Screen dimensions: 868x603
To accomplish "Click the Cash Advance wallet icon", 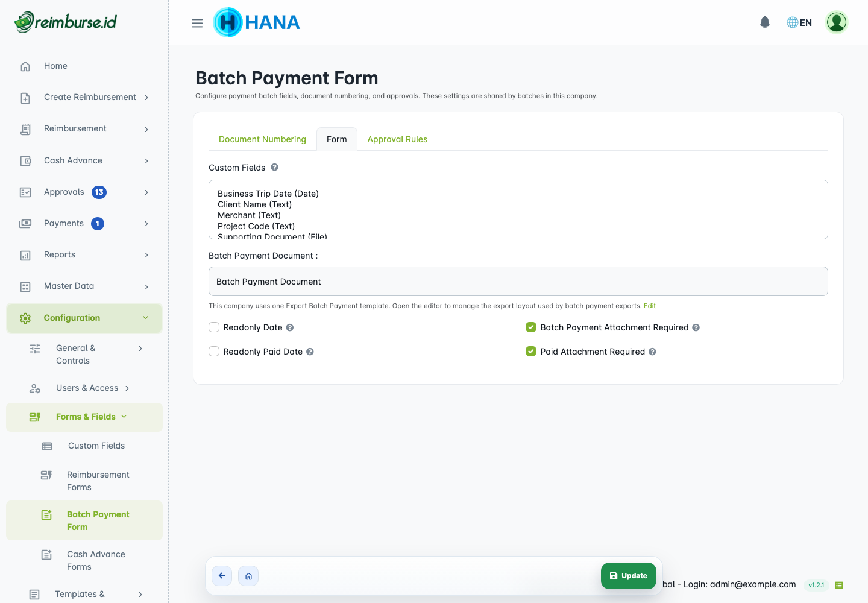I will tap(25, 161).
